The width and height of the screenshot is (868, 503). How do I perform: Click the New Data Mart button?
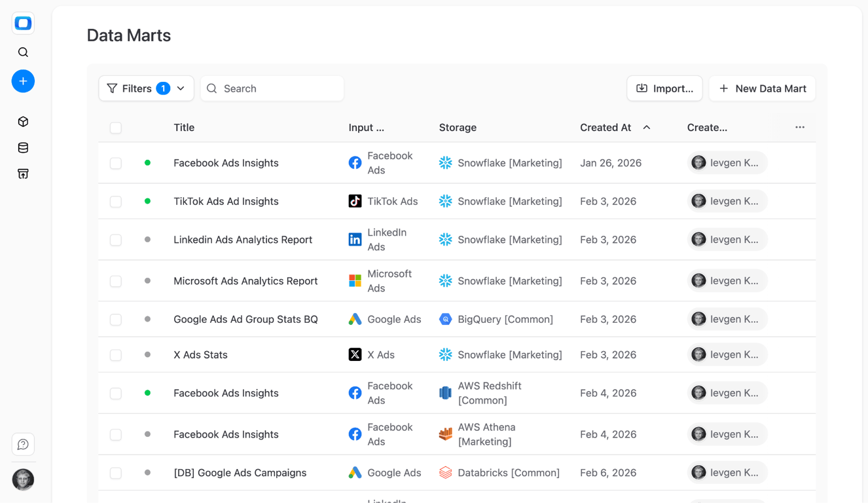(x=762, y=88)
